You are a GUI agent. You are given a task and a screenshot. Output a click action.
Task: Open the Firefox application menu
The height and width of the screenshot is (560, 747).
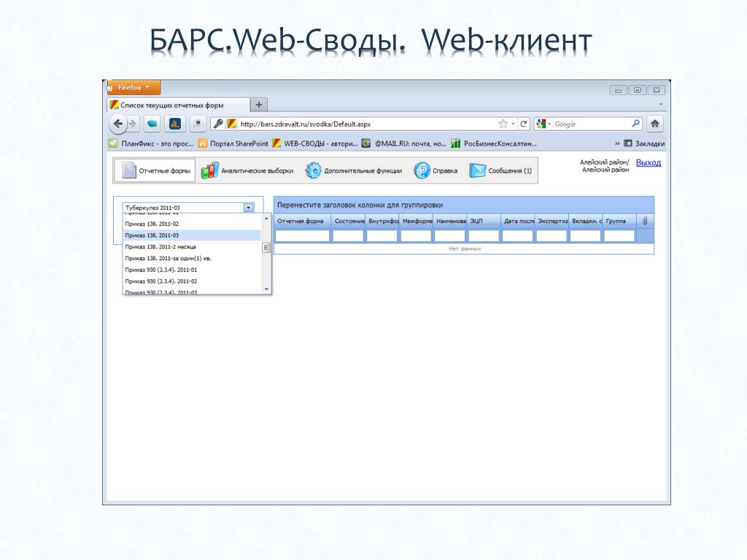coord(134,87)
